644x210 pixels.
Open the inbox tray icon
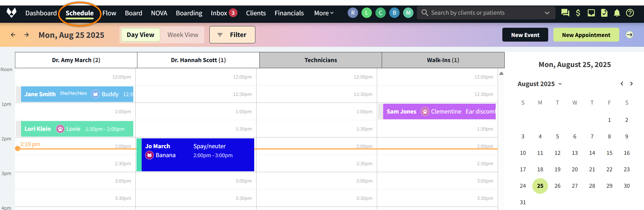tap(591, 12)
